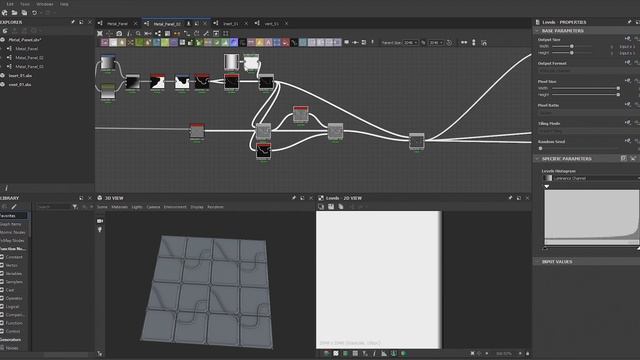Toggle pin on the Levels 2D View panel
640x360 pixels.
510,198
